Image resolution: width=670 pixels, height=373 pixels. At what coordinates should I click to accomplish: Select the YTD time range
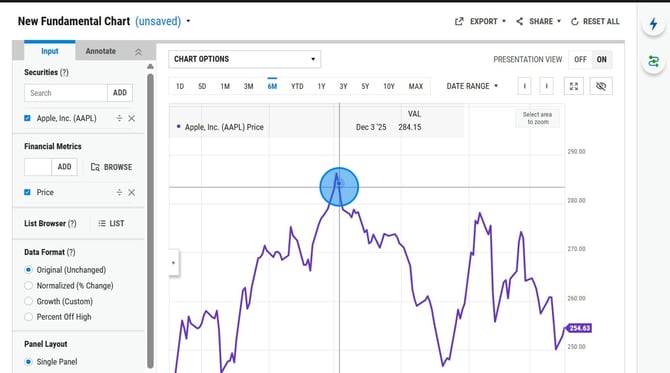297,86
